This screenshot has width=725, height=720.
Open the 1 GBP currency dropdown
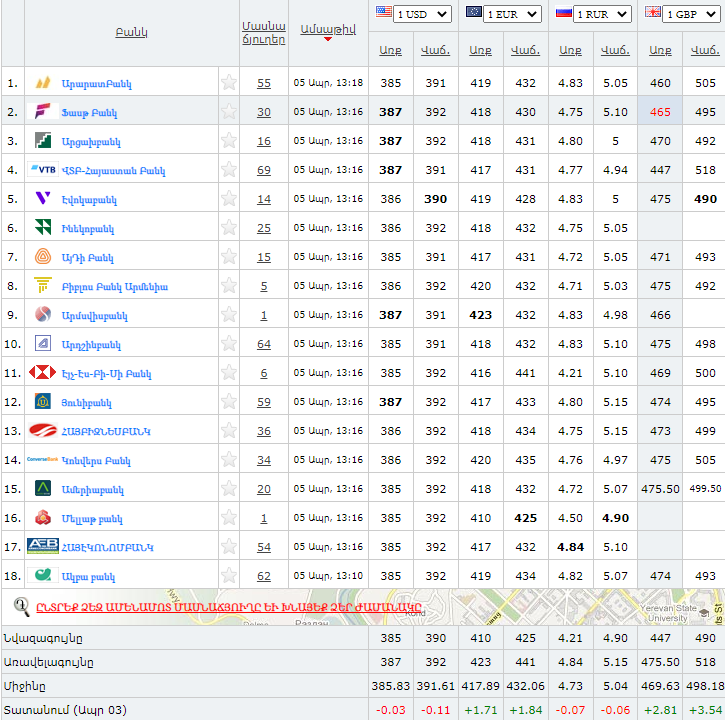(x=692, y=14)
